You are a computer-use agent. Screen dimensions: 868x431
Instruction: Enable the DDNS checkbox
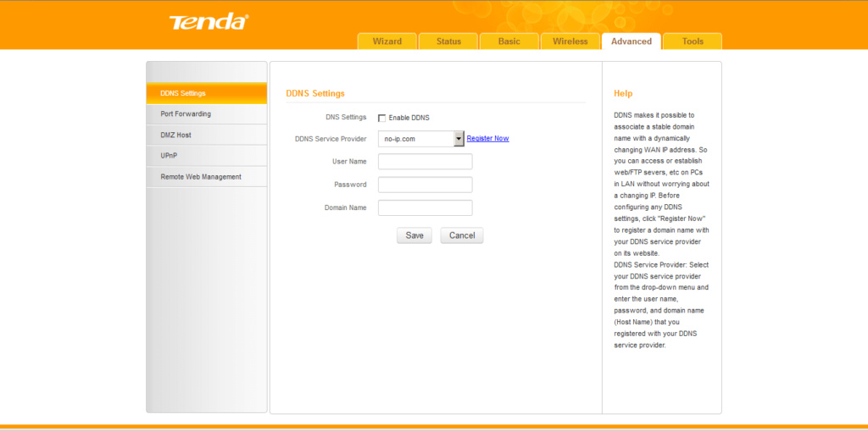click(382, 118)
